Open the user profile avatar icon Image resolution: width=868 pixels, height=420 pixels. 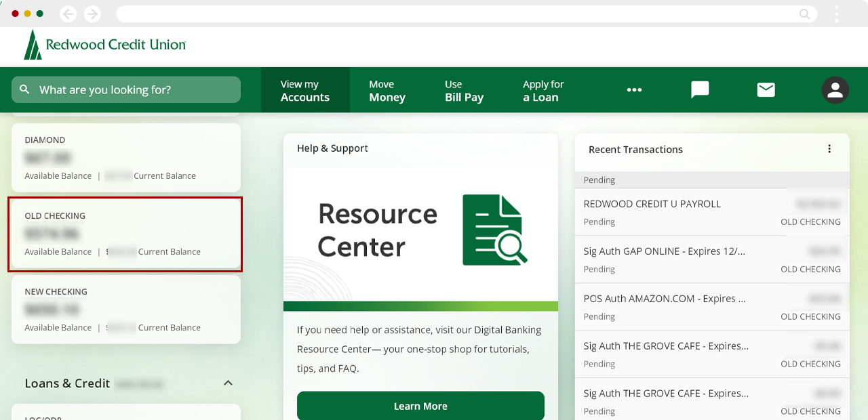[x=835, y=90]
